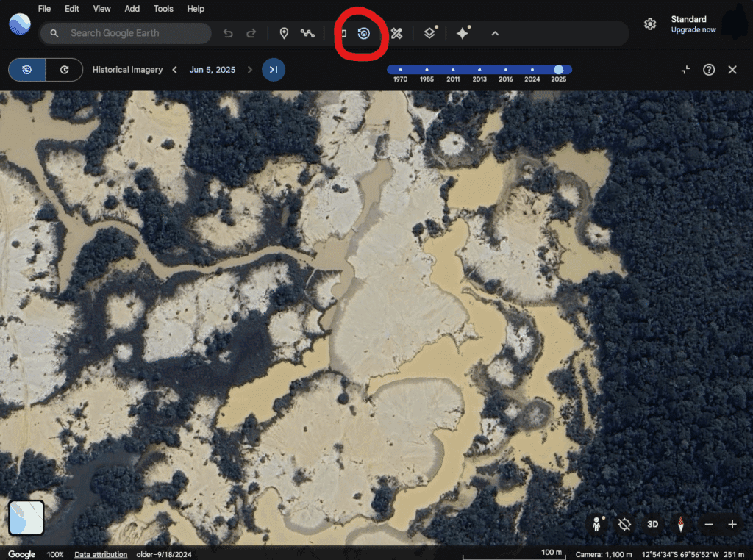Switch to Historical Imagery mode toggle
This screenshot has width=753, height=560.
[x=27, y=70]
